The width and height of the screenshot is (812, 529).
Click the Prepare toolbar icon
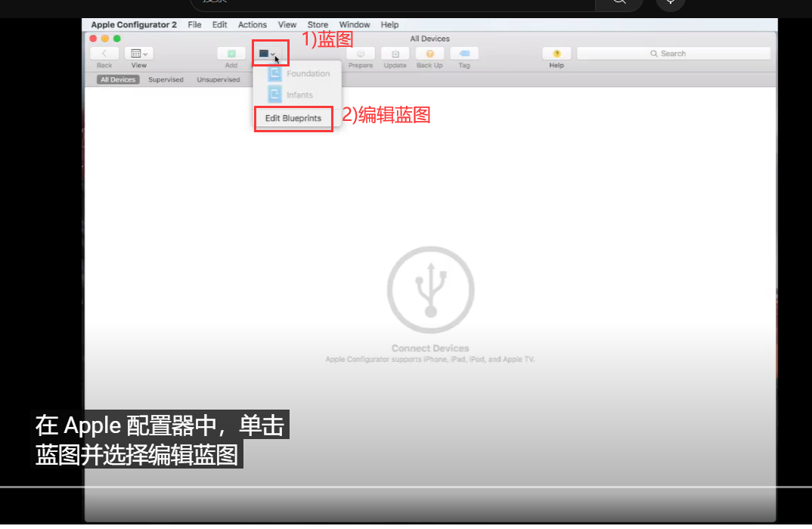point(361,54)
